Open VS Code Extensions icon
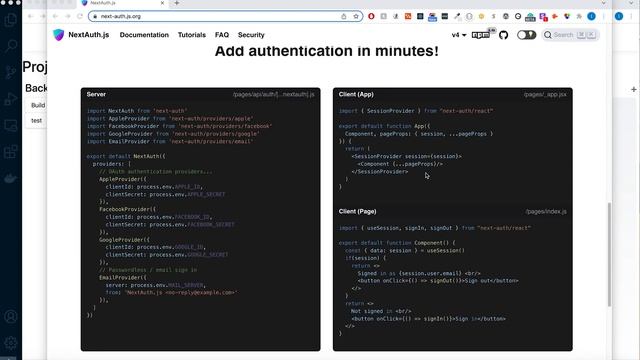The image size is (640, 360). pyautogui.click(x=11, y=152)
